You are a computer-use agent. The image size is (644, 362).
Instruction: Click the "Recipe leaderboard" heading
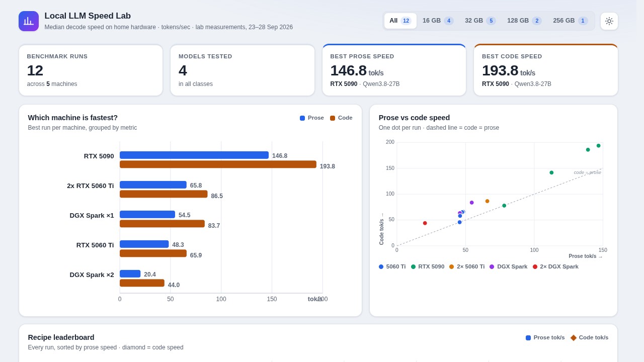click(x=61, y=337)
